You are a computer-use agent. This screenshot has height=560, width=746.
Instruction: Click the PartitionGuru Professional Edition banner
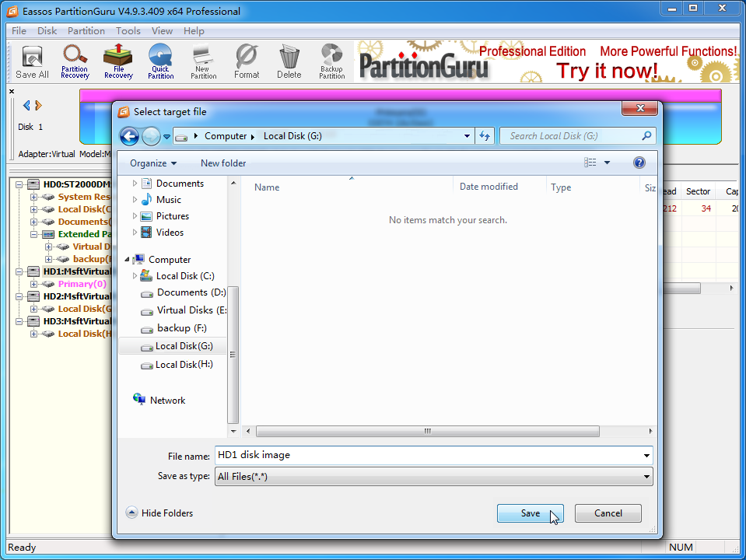pos(547,61)
